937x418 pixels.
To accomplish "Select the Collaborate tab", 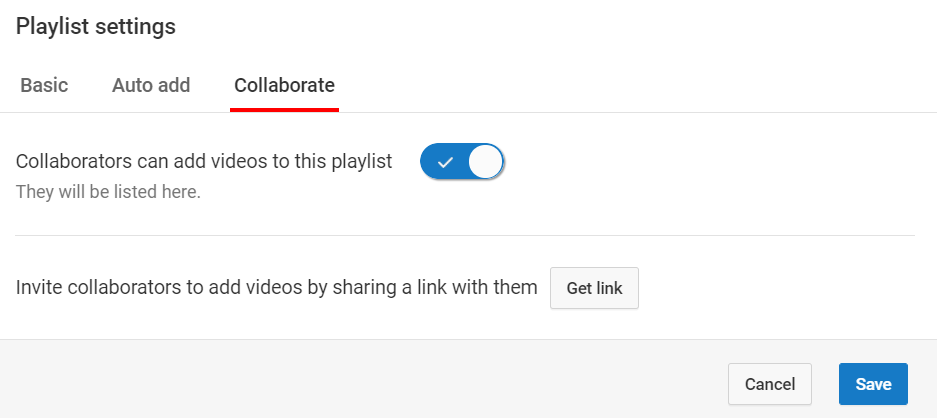I will click(284, 86).
